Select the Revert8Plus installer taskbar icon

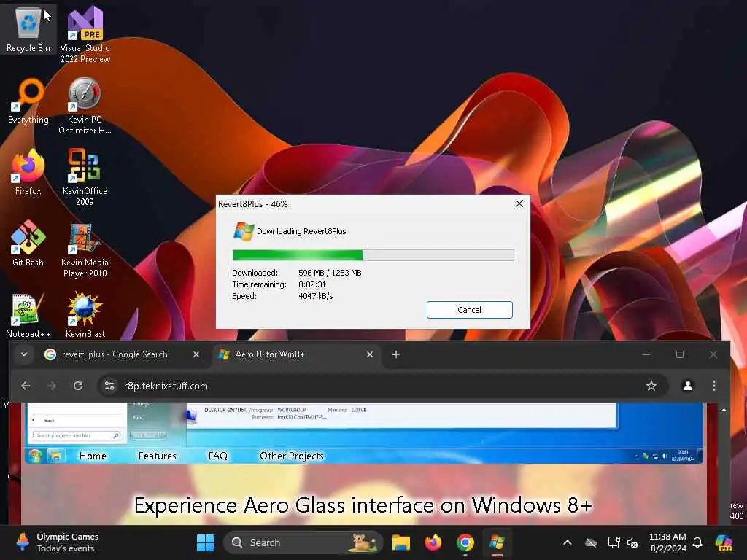497,542
